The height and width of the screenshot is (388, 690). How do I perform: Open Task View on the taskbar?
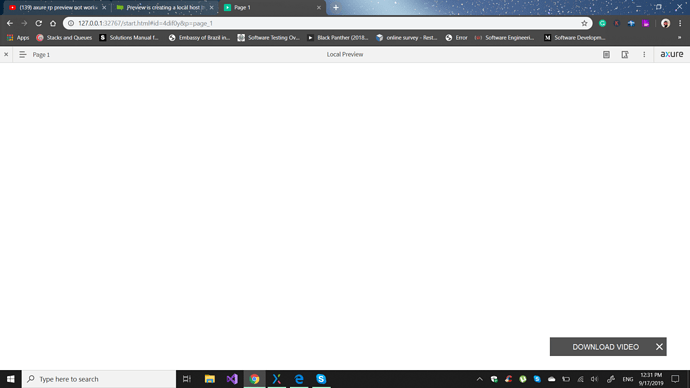pos(187,379)
